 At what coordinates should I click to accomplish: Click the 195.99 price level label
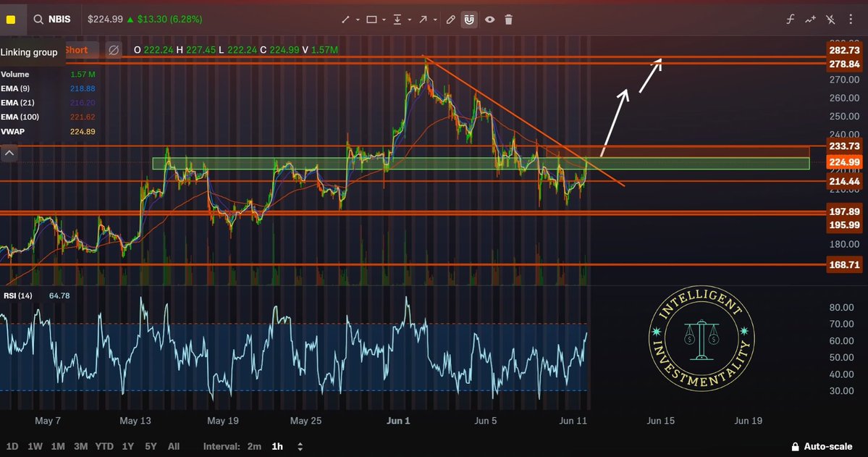844,225
